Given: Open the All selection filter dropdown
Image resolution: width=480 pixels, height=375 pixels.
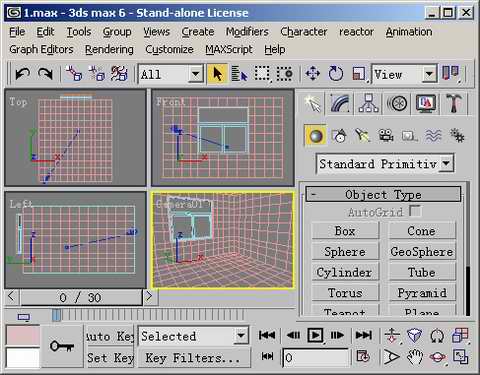Looking at the screenshot, I should (171, 74).
